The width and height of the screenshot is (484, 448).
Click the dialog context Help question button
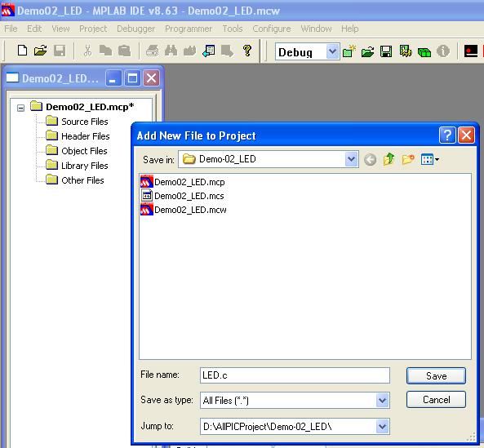point(447,135)
